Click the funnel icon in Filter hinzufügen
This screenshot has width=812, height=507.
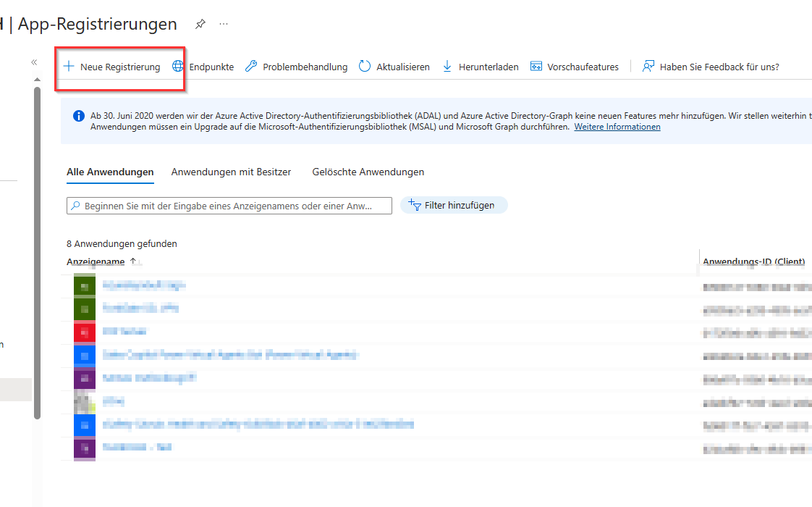coord(414,205)
